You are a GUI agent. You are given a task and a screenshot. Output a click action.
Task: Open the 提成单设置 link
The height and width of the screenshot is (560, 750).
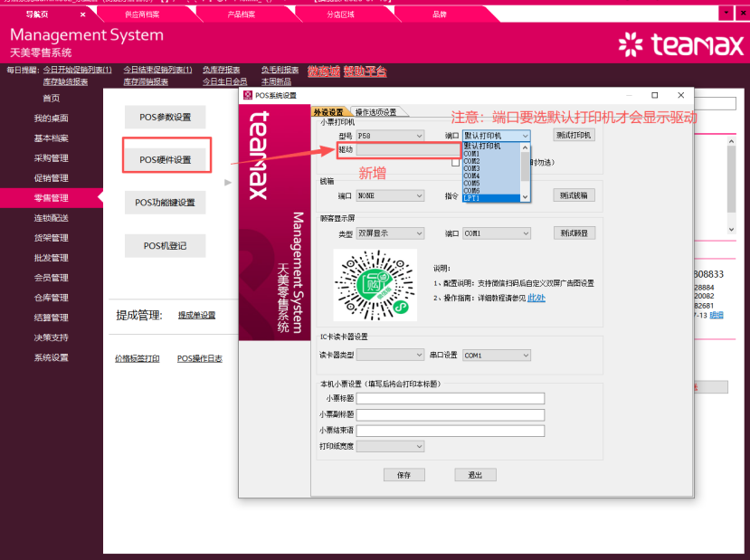tap(196, 315)
